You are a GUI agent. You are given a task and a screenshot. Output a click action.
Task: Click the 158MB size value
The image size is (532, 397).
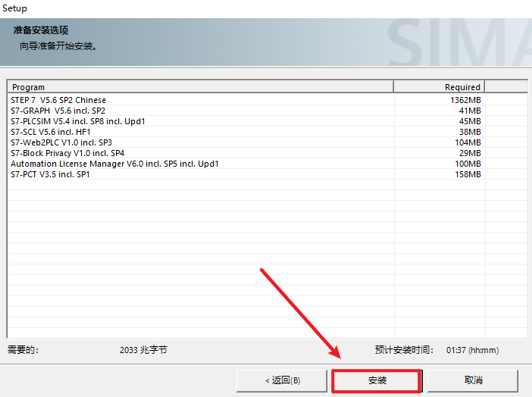pyautogui.click(x=468, y=174)
